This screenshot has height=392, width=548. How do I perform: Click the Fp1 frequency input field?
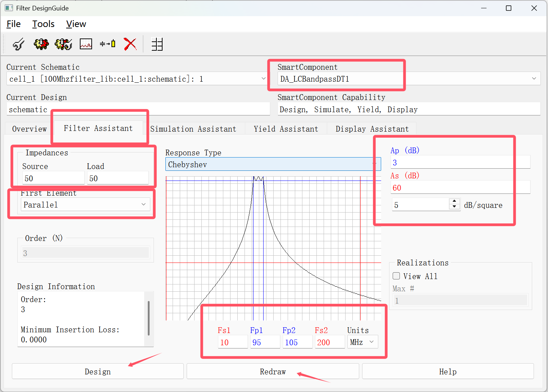coord(265,342)
